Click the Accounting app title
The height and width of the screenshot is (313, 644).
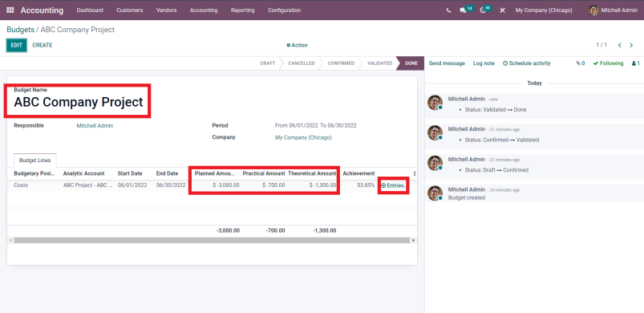point(42,10)
